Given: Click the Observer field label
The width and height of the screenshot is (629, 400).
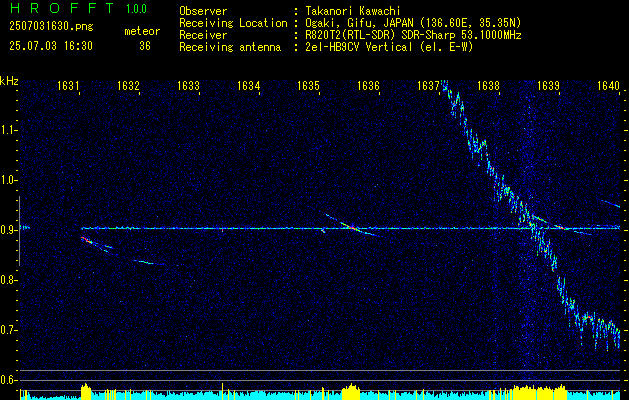Looking at the screenshot, I should click(x=203, y=11).
